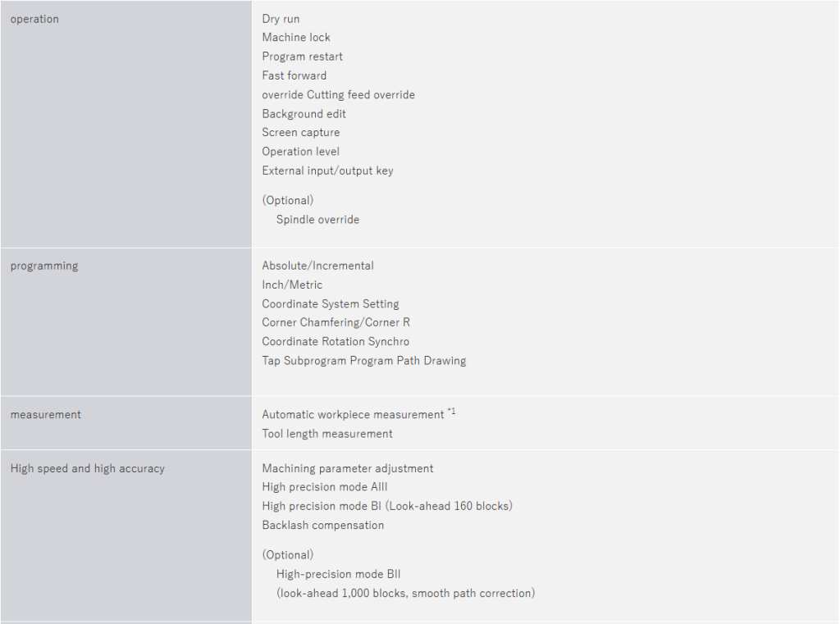Click on "Program restart" in the operation list

click(x=303, y=57)
